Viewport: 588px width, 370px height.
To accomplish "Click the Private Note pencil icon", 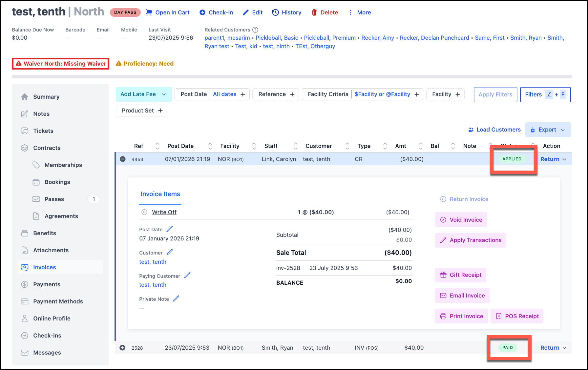I will pyautogui.click(x=176, y=298).
